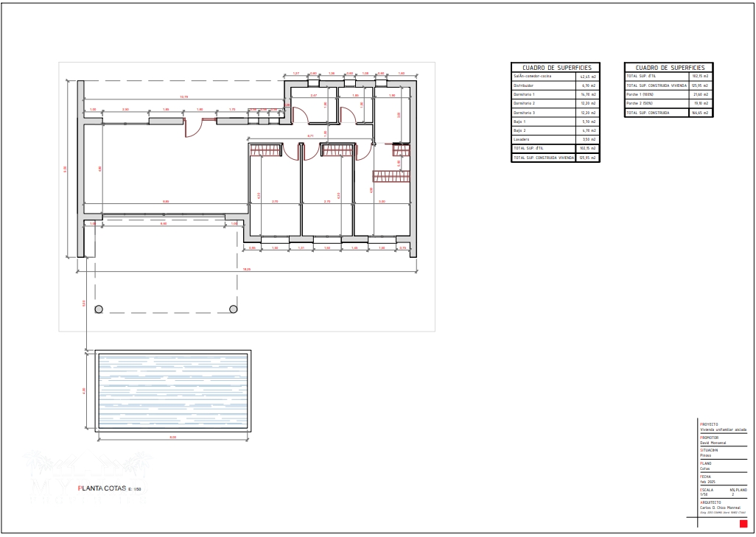756x537 pixels.
Task: Select the leftmost bedroom wardrobe symbol
Action: (266, 151)
